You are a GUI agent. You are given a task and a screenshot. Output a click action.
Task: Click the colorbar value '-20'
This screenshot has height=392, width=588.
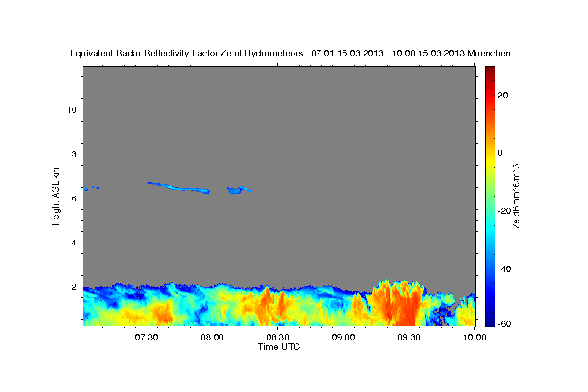coord(504,211)
